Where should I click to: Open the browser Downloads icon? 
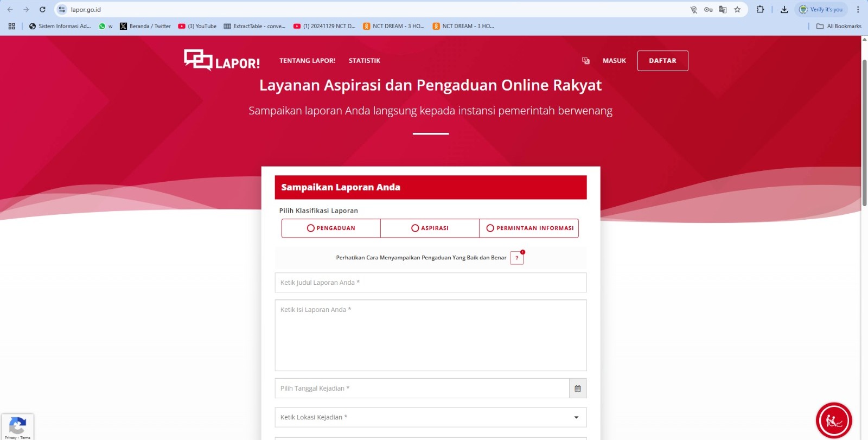(x=784, y=10)
